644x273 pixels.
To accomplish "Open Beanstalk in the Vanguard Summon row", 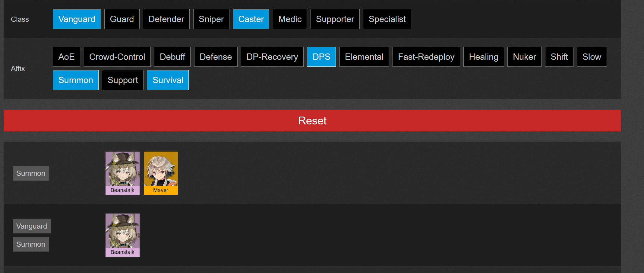I will pyautogui.click(x=122, y=235).
